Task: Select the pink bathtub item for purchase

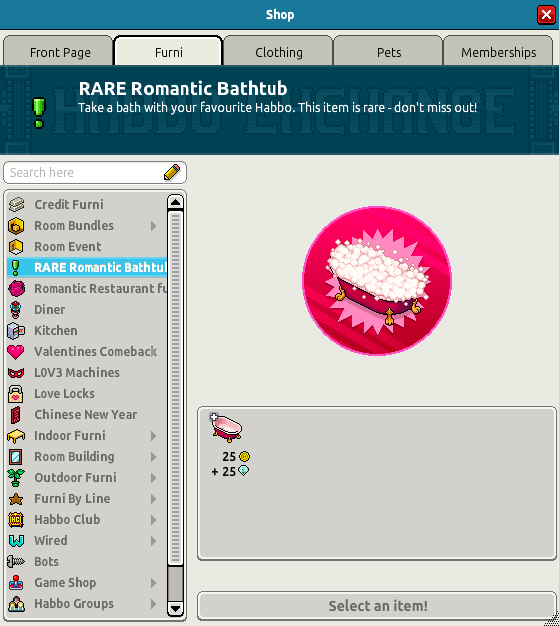Action: pyautogui.click(x=226, y=428)
